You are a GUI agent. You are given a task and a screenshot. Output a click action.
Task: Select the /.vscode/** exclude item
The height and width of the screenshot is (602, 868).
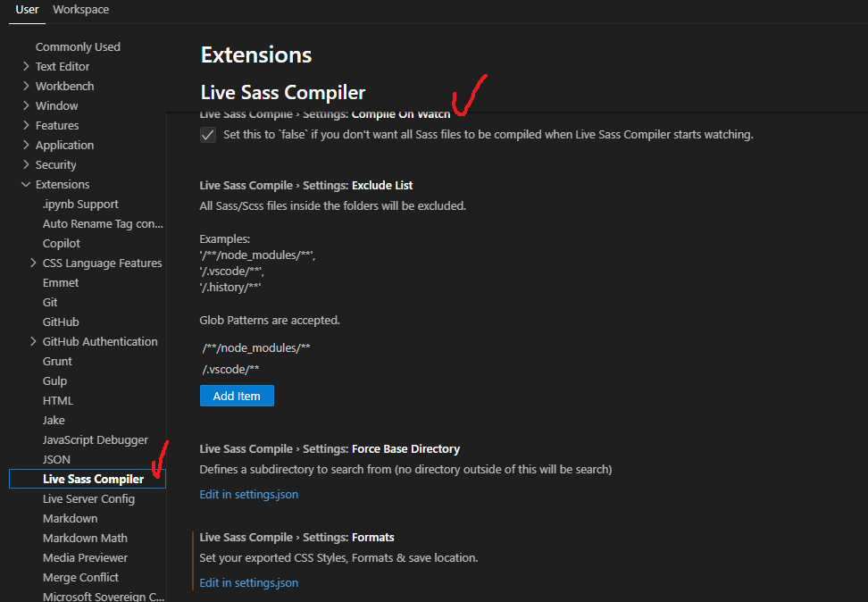[x=230, y=370]
